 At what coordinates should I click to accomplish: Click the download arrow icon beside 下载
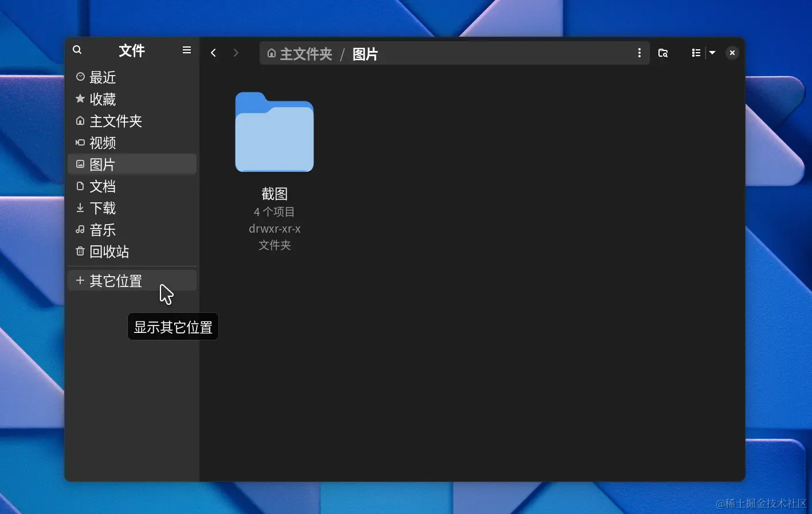pyautogui.click(x=80, y=208)
